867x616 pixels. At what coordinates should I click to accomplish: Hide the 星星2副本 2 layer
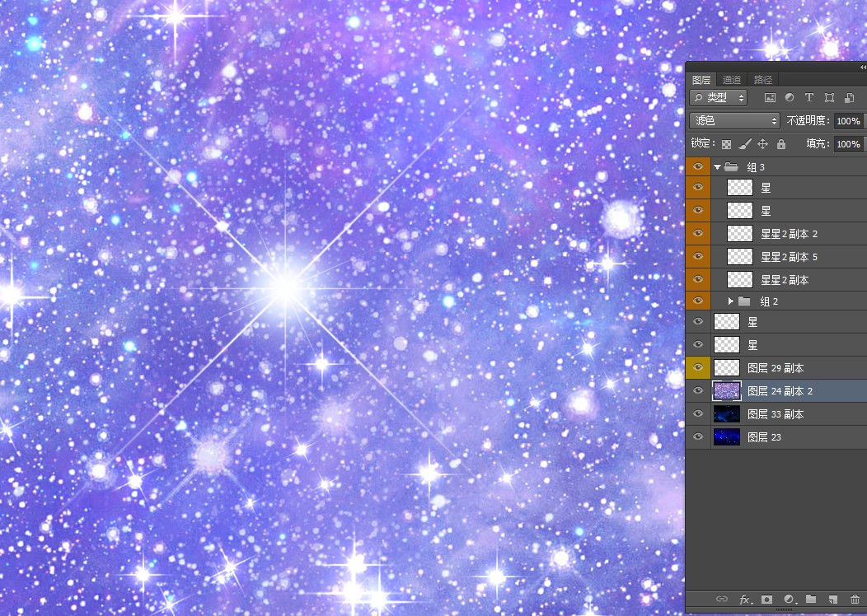(698, 233)
